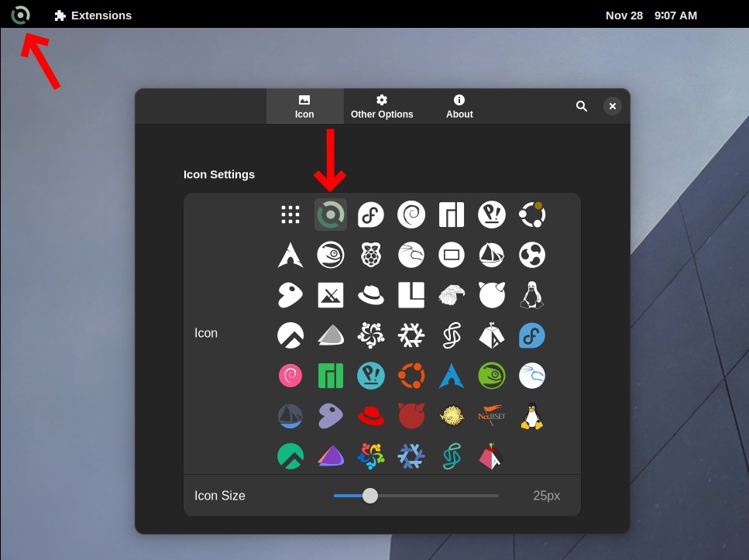
Task: Select the white openSUSE chameleon logo
Action: 331,255
